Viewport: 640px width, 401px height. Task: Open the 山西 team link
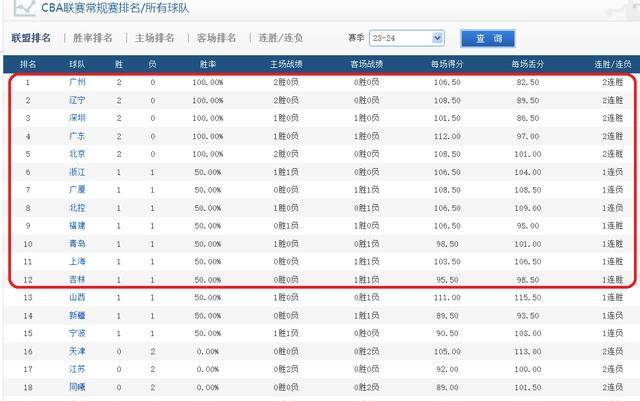click(x=77, y=297)
